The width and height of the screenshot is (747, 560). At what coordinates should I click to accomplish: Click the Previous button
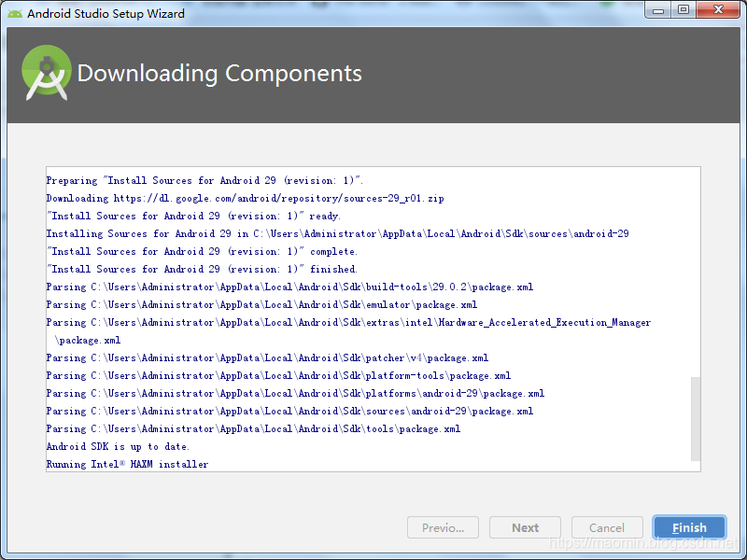[443, 527]
